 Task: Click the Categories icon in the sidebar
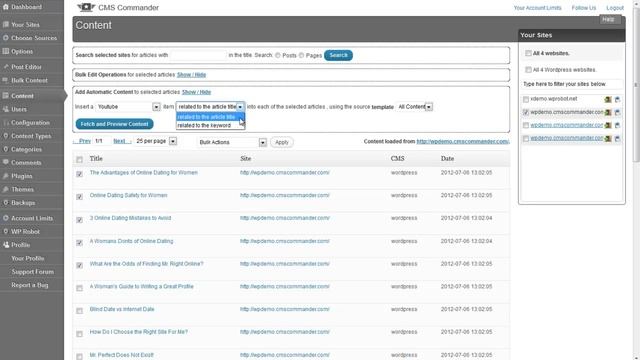click(x=6, y=149)
